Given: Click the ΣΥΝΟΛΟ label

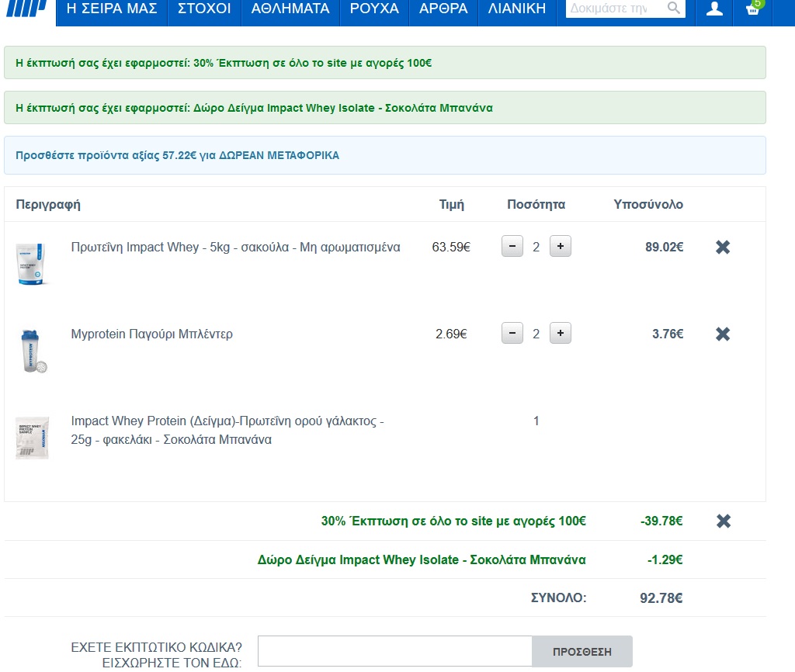Looking at the screenshot, I should tap(558, 598).
